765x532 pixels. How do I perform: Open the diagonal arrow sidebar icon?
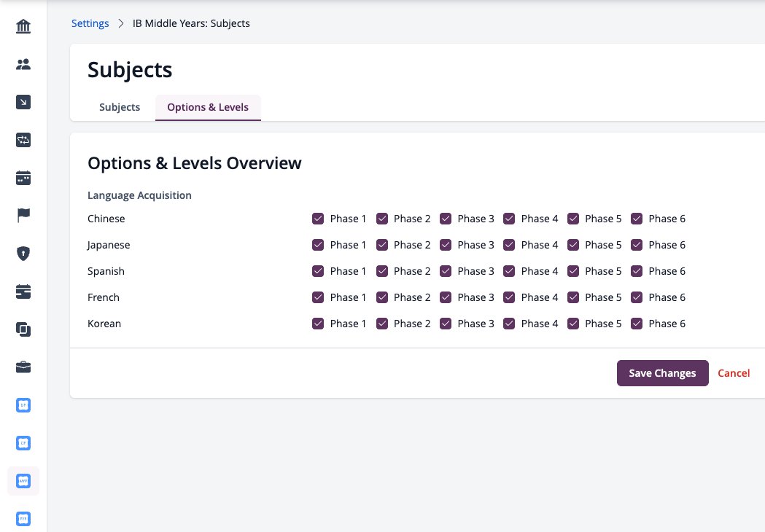pyautogui.click(x=23, y=102)
